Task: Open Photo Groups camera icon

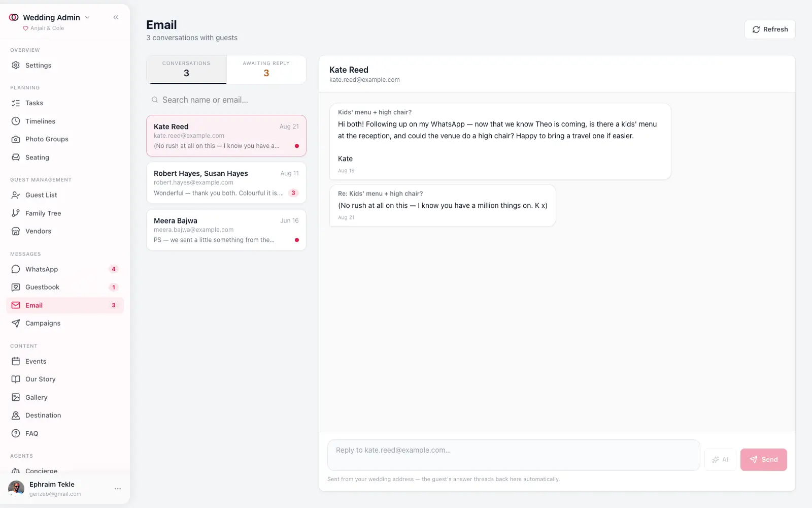Action: 16,139
